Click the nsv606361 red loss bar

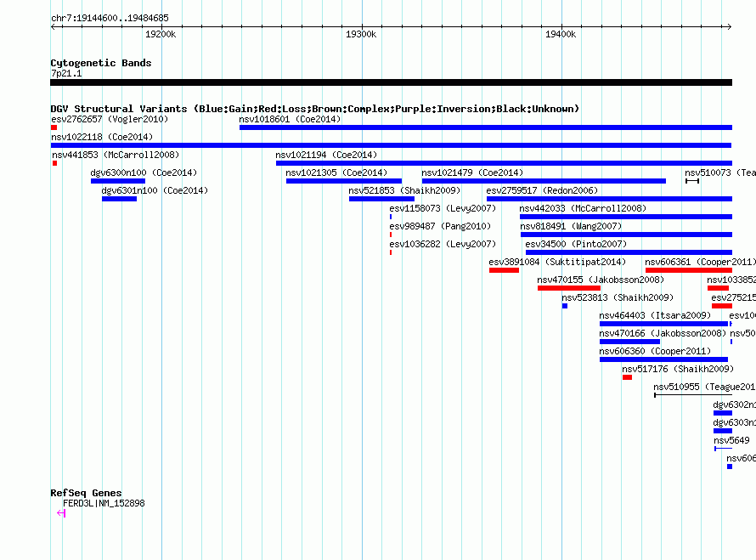click(x=689, y=270)
